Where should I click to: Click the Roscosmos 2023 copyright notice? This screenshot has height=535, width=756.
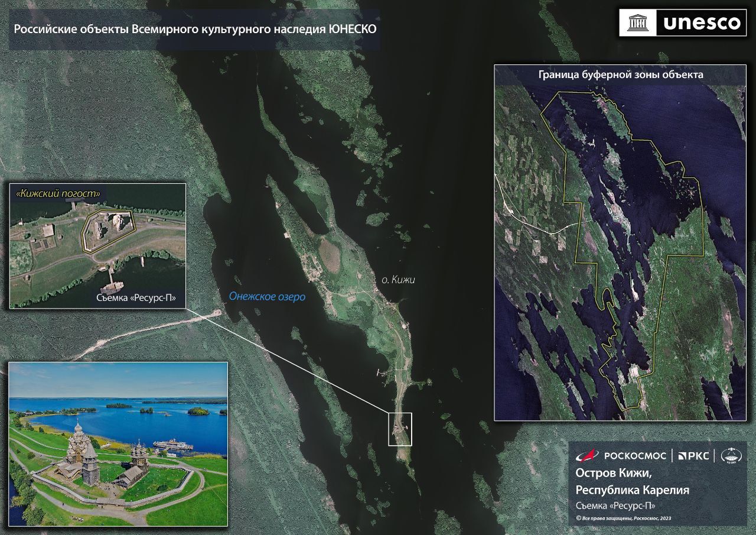tap(623, 518)
